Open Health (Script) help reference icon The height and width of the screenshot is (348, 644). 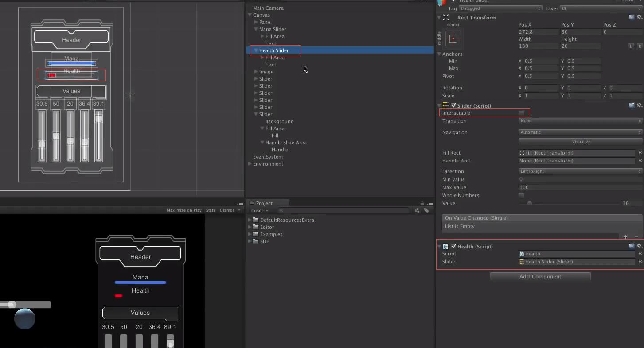632,246
